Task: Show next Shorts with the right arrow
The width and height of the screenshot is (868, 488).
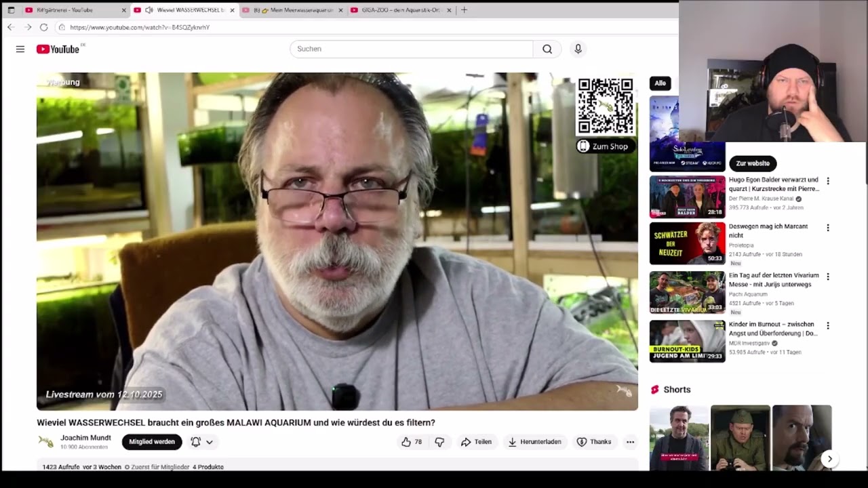Action: tap(829, 459)
